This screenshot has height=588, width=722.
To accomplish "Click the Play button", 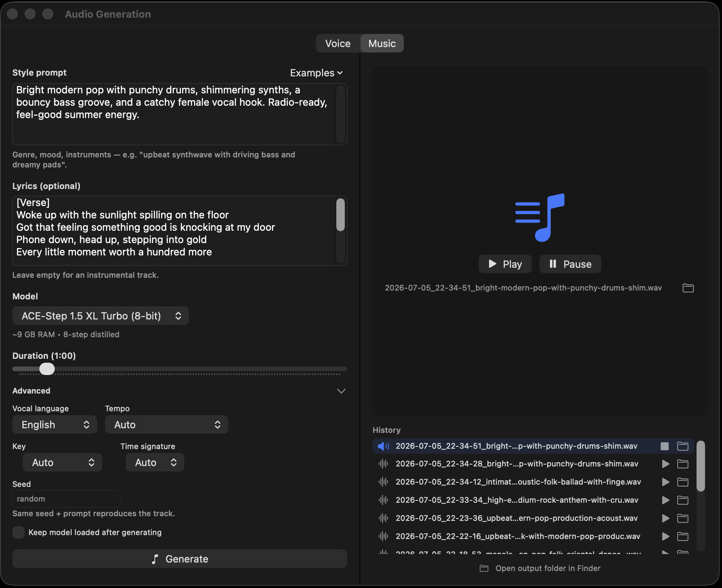I will coord(505,264).
